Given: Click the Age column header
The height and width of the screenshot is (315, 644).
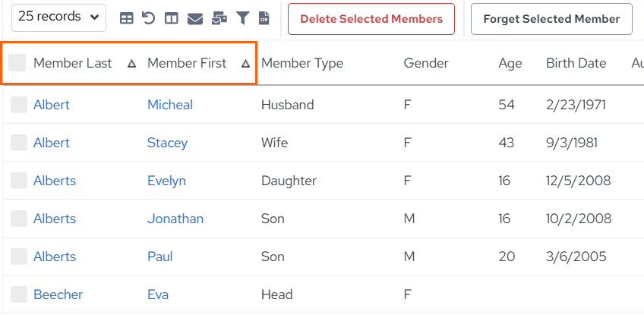Looking at the screenshot, I should point(510,63).
